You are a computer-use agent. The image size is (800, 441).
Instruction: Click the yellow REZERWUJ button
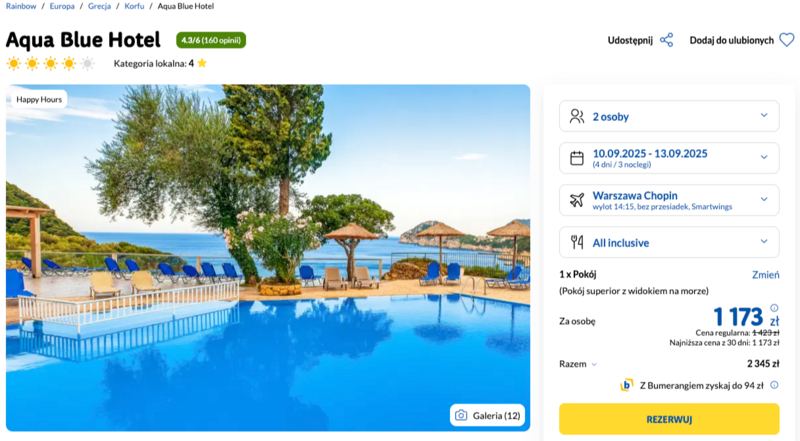pyautogui.click(x=669, y=419)
